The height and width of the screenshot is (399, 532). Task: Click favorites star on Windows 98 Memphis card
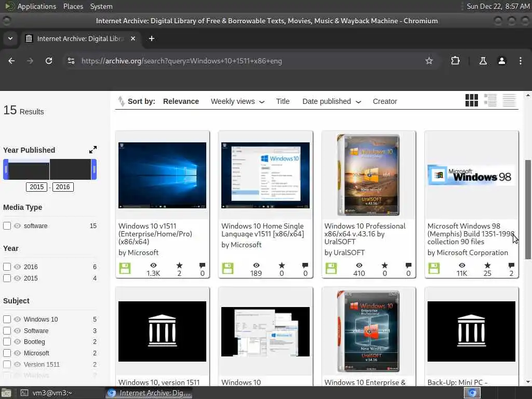click(x=487, y=265)
